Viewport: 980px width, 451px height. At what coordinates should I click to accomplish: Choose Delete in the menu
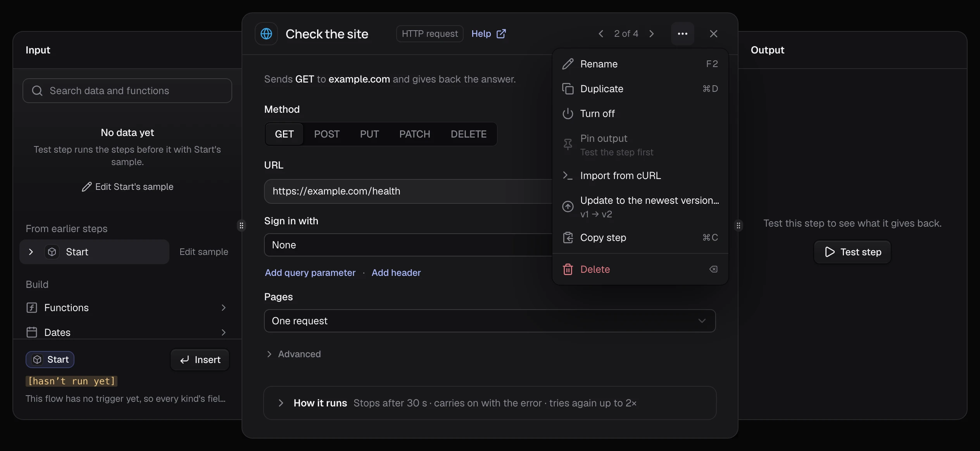640,269
